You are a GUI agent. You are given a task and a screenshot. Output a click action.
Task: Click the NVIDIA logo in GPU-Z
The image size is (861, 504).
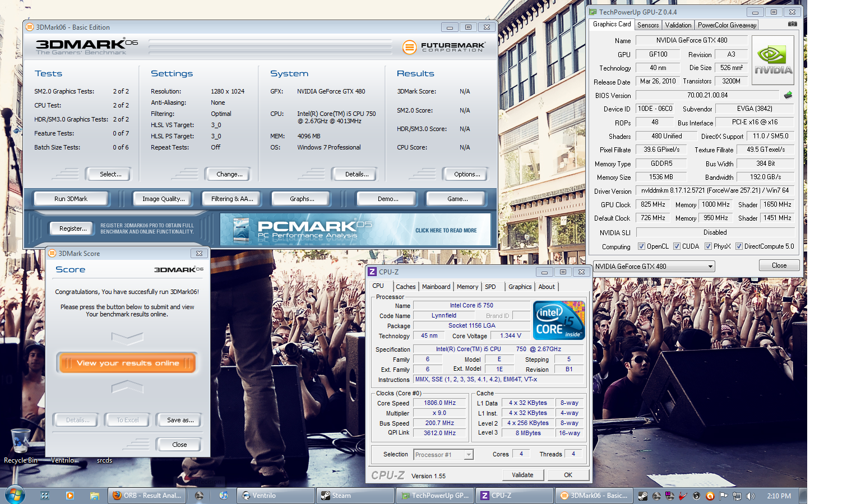(773, 60)
